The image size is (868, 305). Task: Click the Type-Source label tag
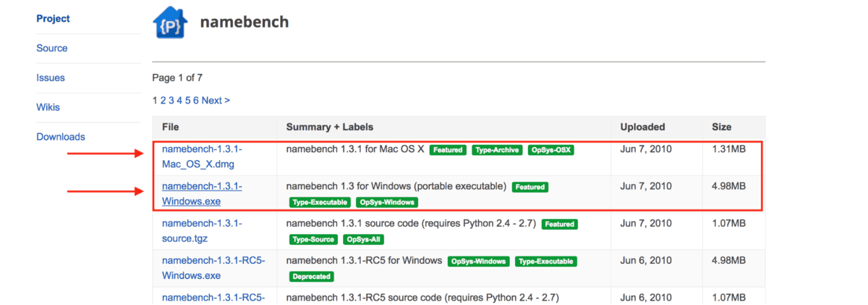313,239
